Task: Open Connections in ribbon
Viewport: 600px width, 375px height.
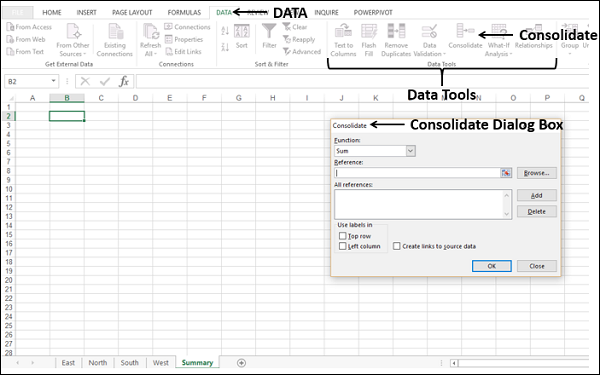Action: [188, 27]
